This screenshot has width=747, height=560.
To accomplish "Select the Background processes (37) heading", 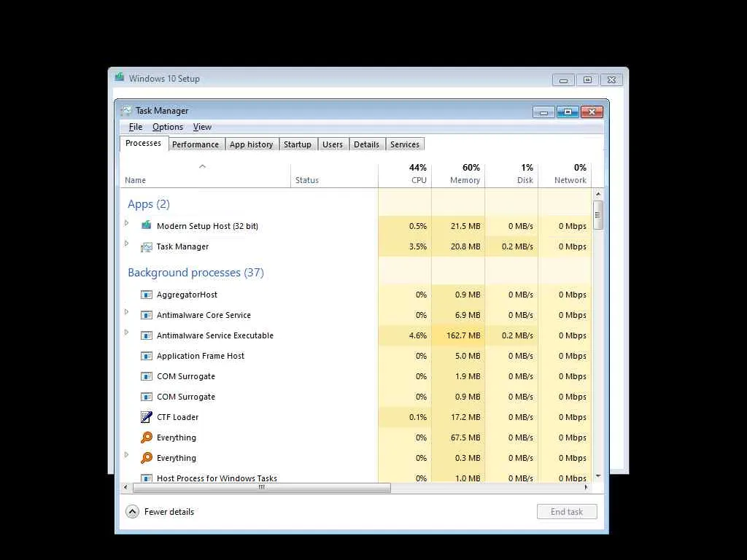I will click(x=196, y=273).
